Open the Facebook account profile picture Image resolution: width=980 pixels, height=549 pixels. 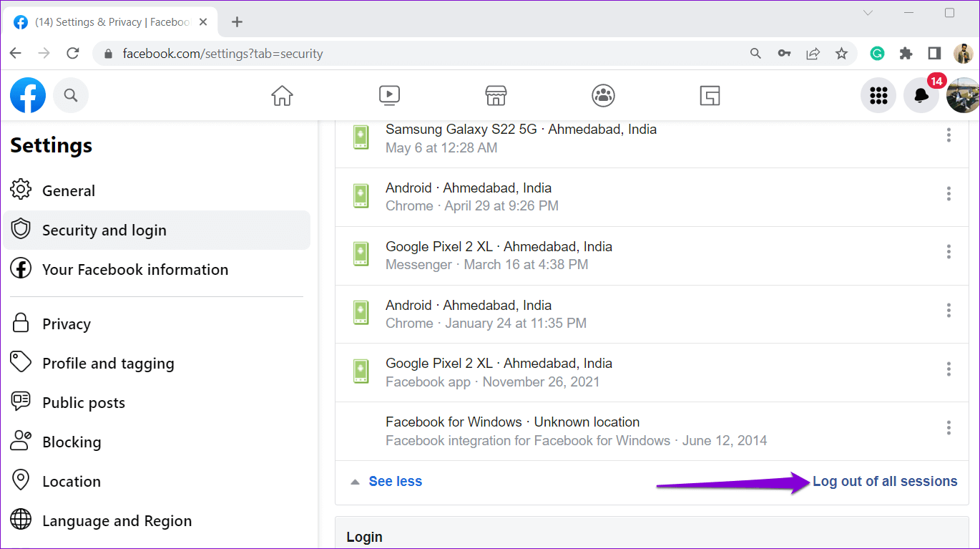pos(963,95)
